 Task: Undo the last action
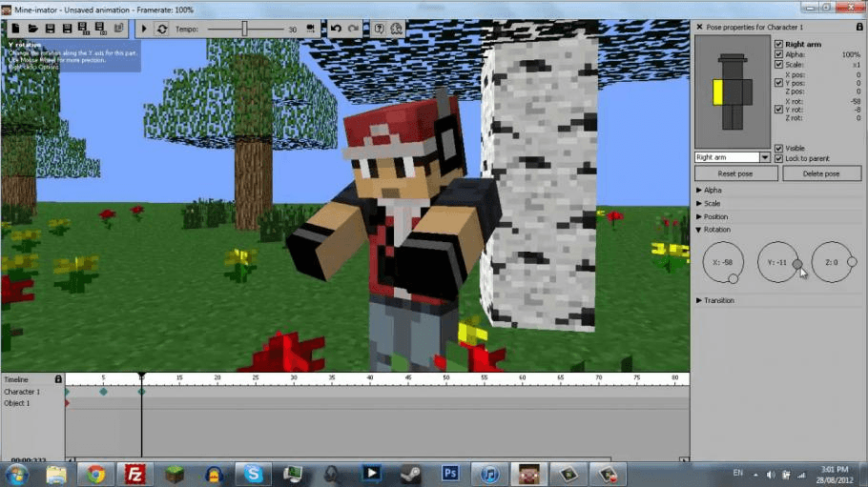[336, 29]
